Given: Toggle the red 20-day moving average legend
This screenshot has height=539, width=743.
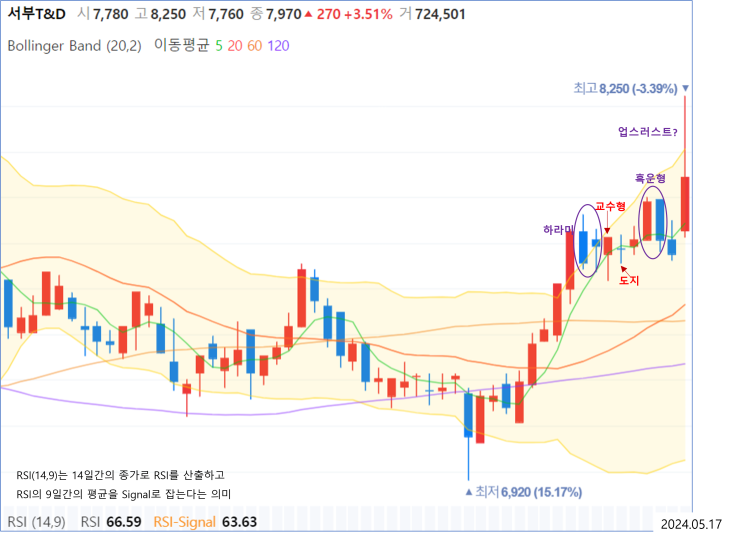Looking at the screenshot, I should click(x=235, y=46).
